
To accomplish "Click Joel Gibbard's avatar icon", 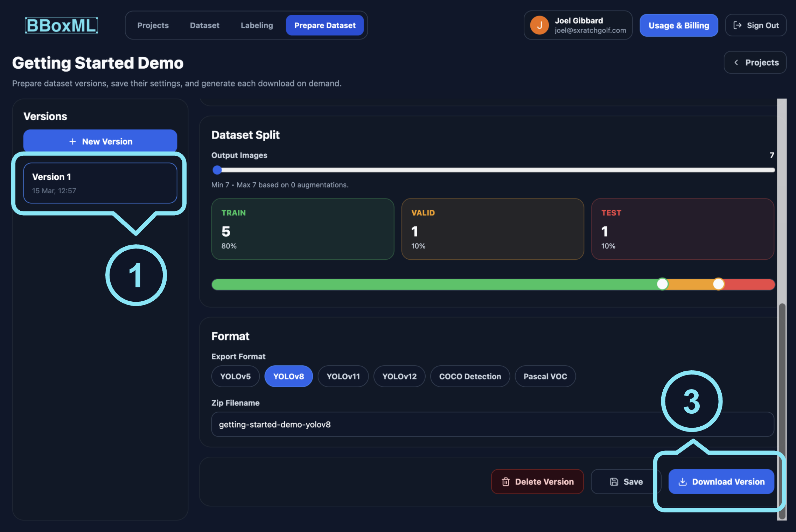I will (x=539, y=25).
